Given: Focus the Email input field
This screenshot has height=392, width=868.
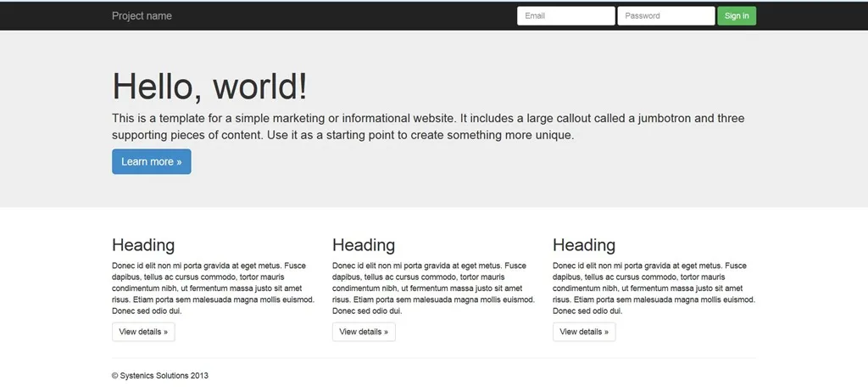Looking at the screenshot, I should click(565, 16).
